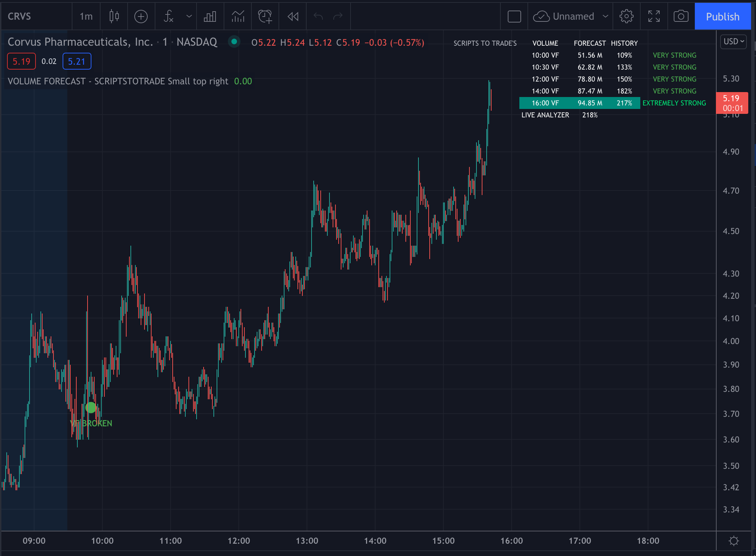
Task: Open the indicator templates icon
Action: tap(238, 17)
